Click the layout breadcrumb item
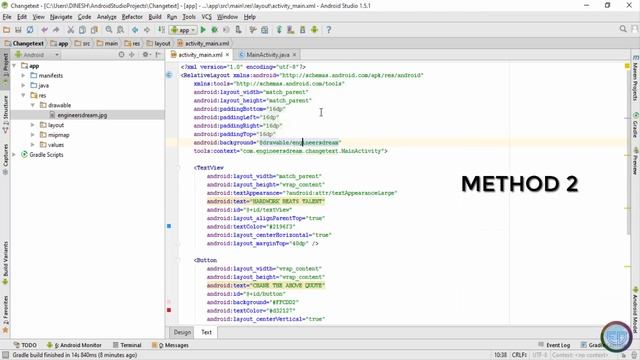640x360 pixels. (158, 43)
